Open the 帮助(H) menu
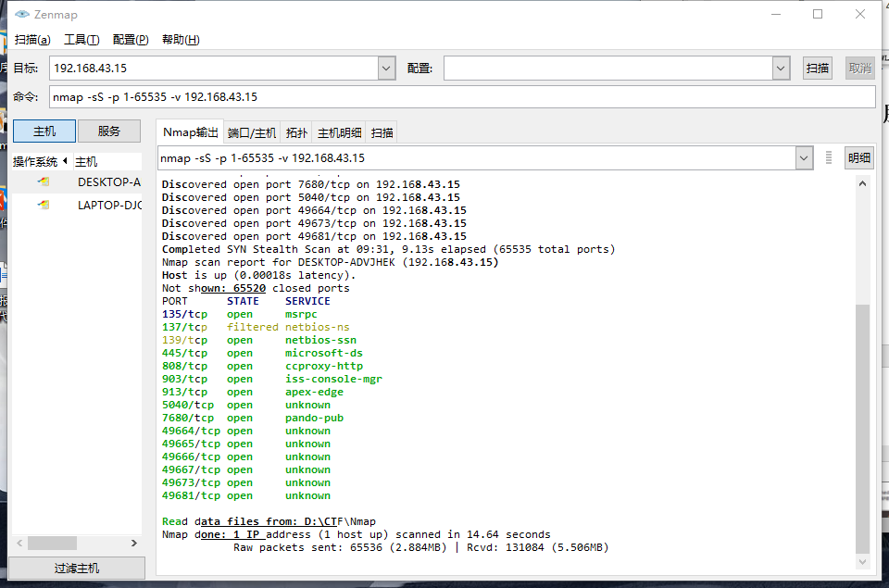The width and height of the screenshot is (889, 588). point(181,39)
